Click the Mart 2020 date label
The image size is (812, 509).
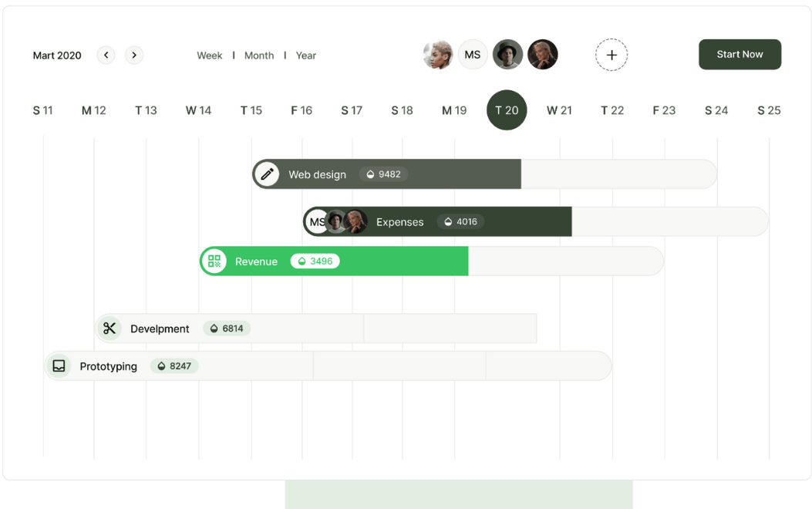pyautogui.click(x=57, y=56)
